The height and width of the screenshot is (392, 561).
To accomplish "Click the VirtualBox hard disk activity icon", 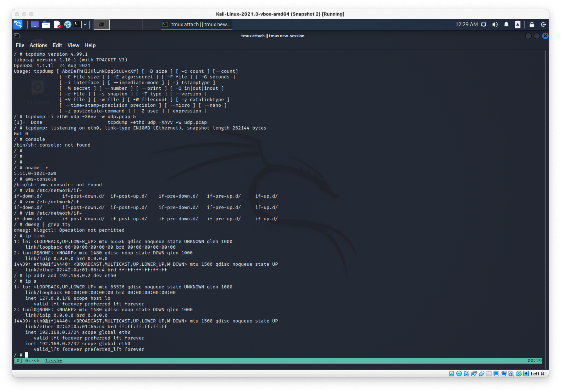I will pos(451,374).
